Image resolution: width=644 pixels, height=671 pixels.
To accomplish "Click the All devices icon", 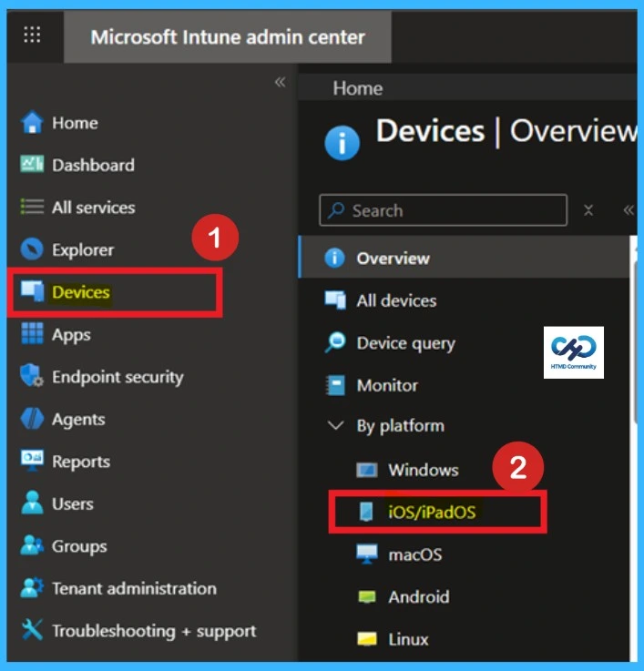I will pyautogui.click(x=335, y=300).
